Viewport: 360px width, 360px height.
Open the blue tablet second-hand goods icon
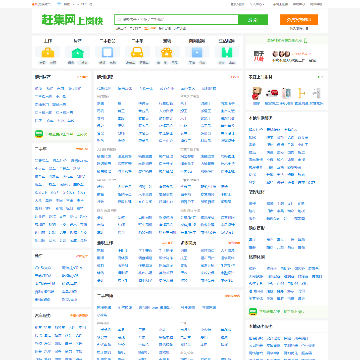coord(107,52)
